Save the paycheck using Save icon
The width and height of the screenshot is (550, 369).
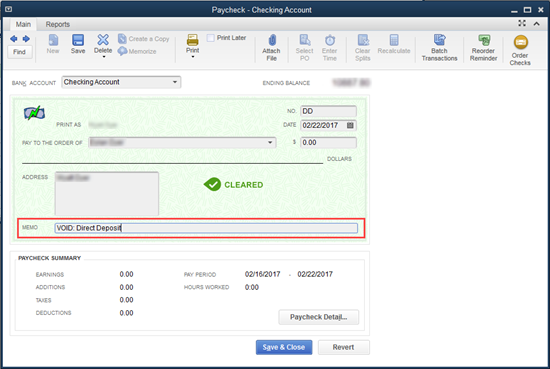[x=78, y=44]
